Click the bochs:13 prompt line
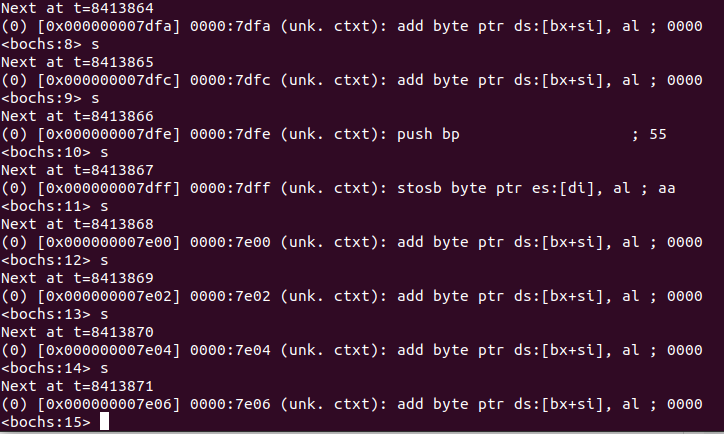 [x=54, y=314]
